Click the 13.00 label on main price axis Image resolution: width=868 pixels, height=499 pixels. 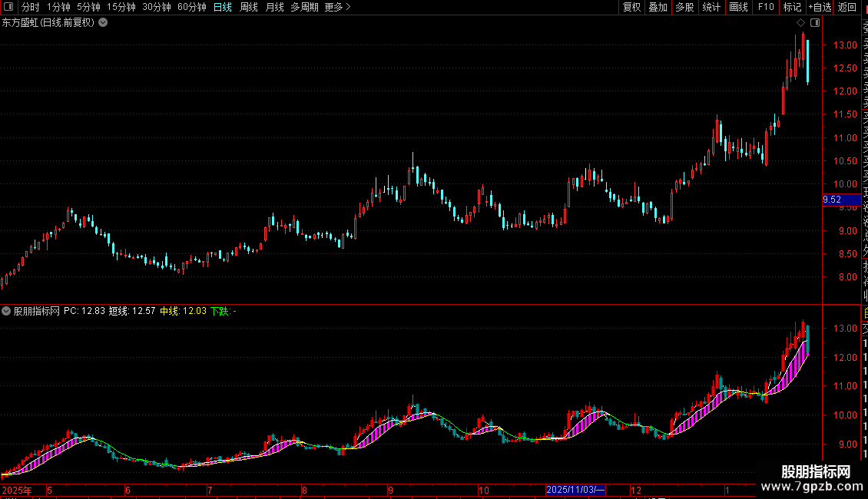tap(845, 45)
